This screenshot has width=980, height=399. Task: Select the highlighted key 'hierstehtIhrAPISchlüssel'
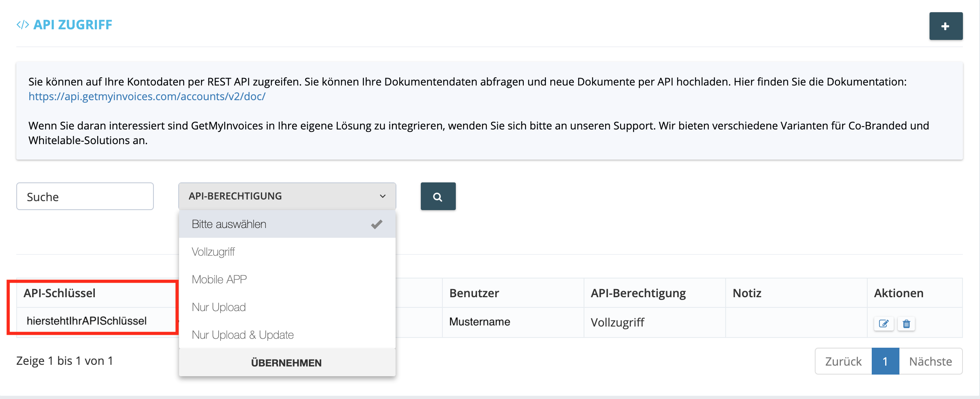click(x=87, y=320)
